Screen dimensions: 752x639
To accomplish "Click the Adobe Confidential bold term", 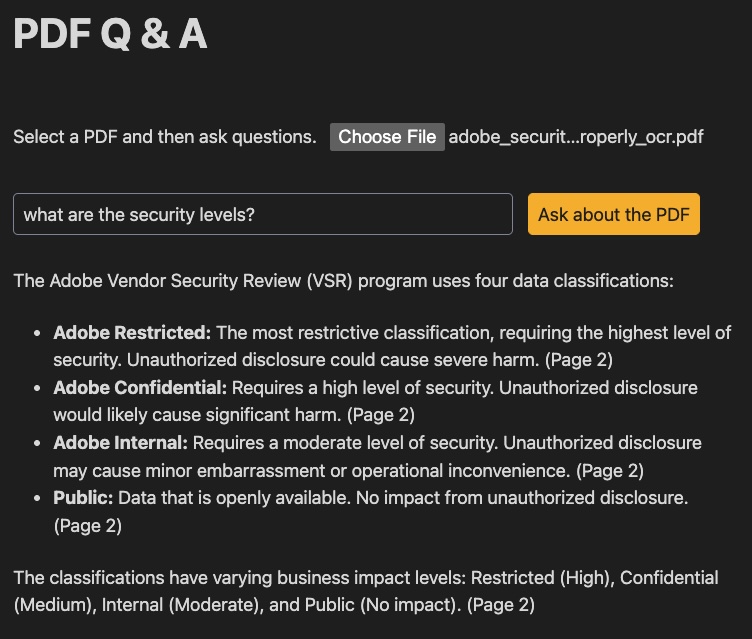I will tap(140, 387).
